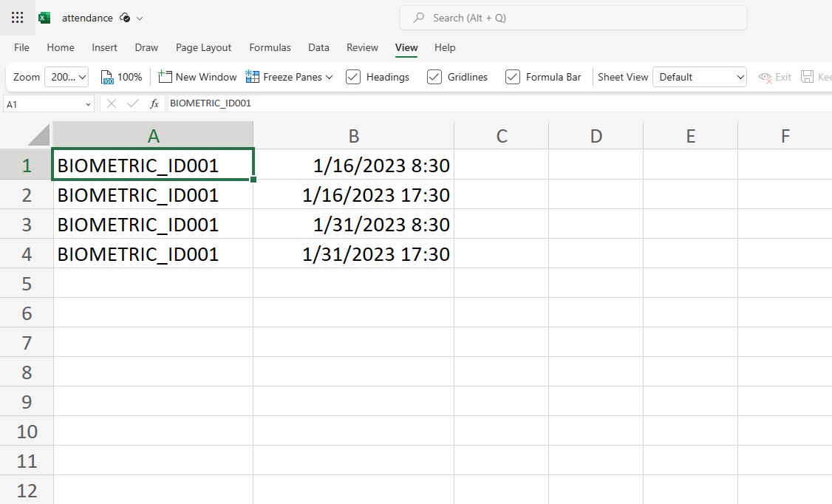Click cell with 1/16/2023 8:30
Image resolution: width=832 pixels, height=504 pixels.
point(354,165)
